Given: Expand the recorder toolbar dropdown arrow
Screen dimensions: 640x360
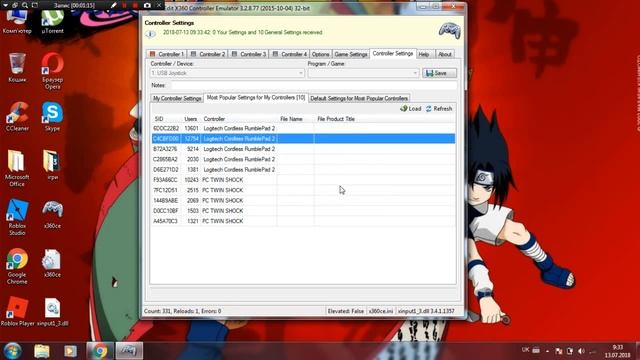Looking at the screenshot, I should (x=5, y=5).
